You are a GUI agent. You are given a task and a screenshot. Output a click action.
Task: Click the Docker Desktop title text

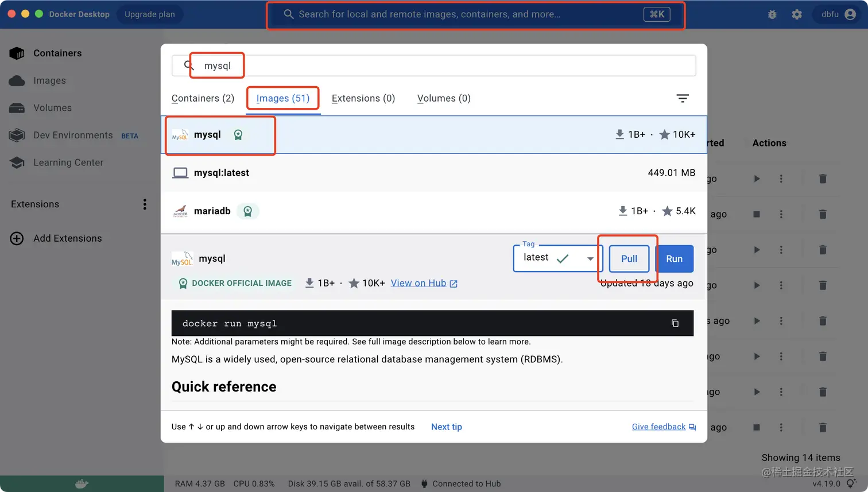[x=79, y=14]
